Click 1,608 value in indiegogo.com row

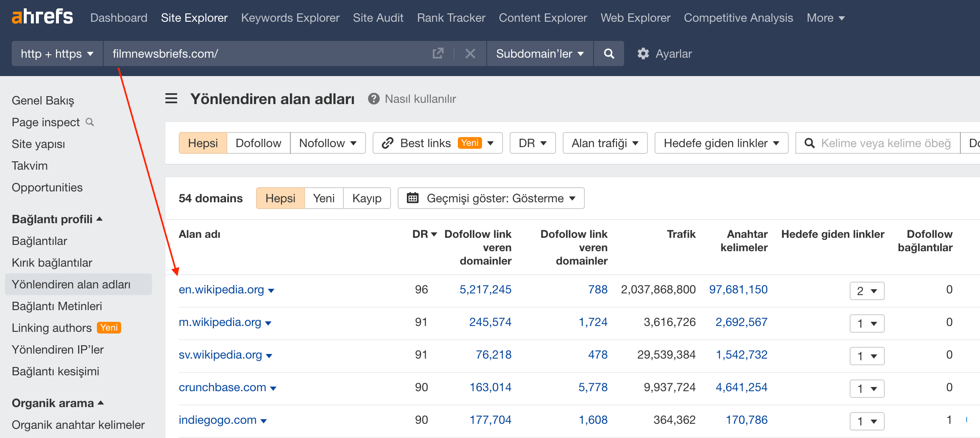point(593,420)
